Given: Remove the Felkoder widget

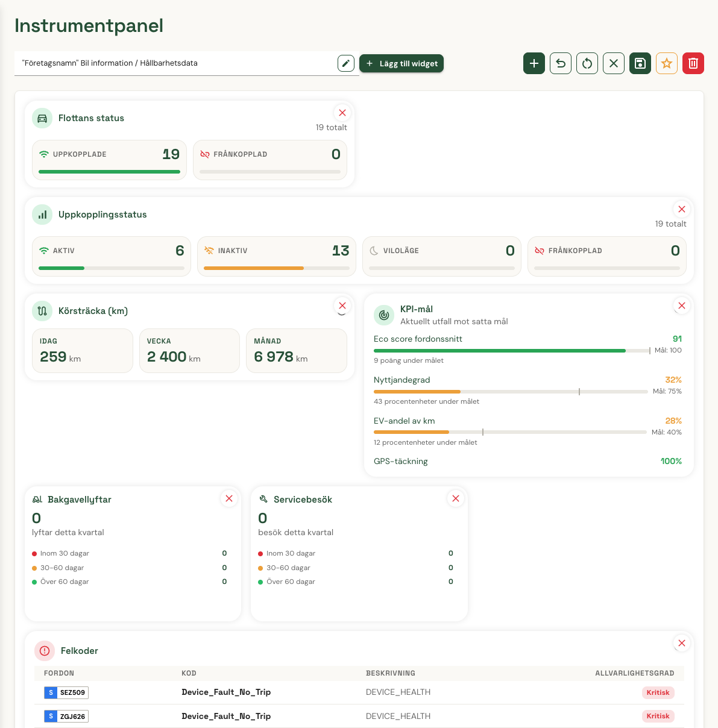Looking at the screenshot, I should coord(682,643).
